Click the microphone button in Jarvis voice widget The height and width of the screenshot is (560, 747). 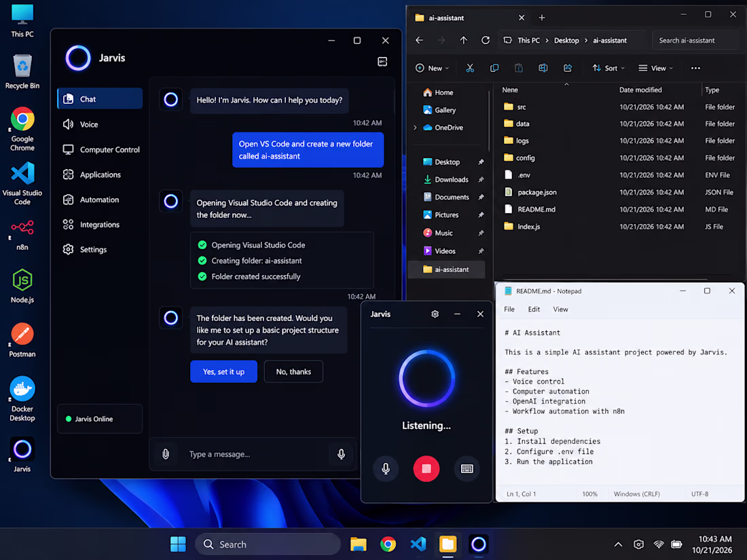tap(386, 468)
